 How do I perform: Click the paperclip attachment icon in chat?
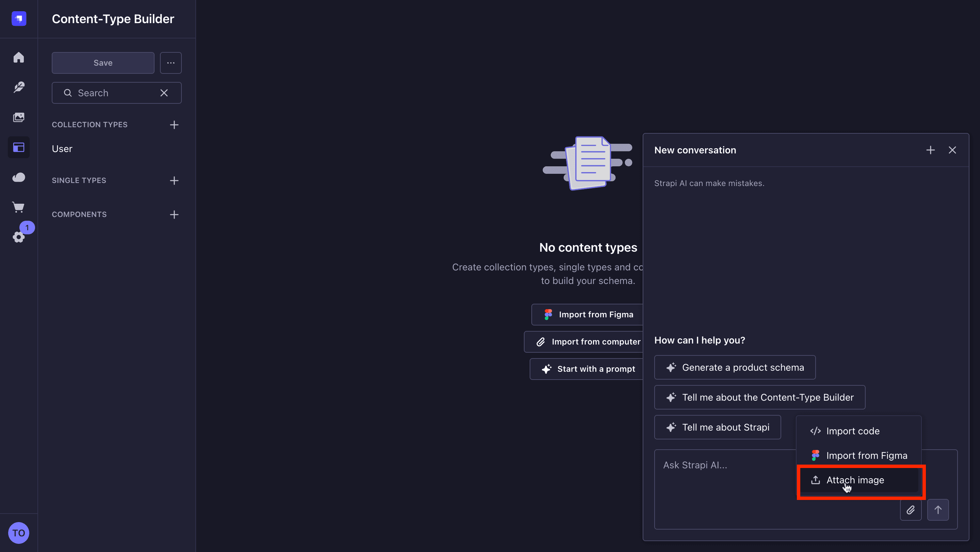click(911, 510)
